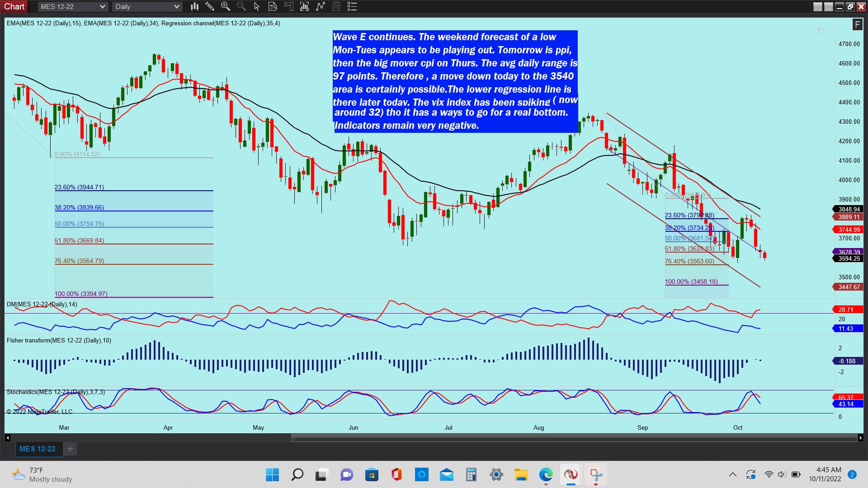
Task: Open Microsoft Store from taskbar
Action: coord(372,474)
